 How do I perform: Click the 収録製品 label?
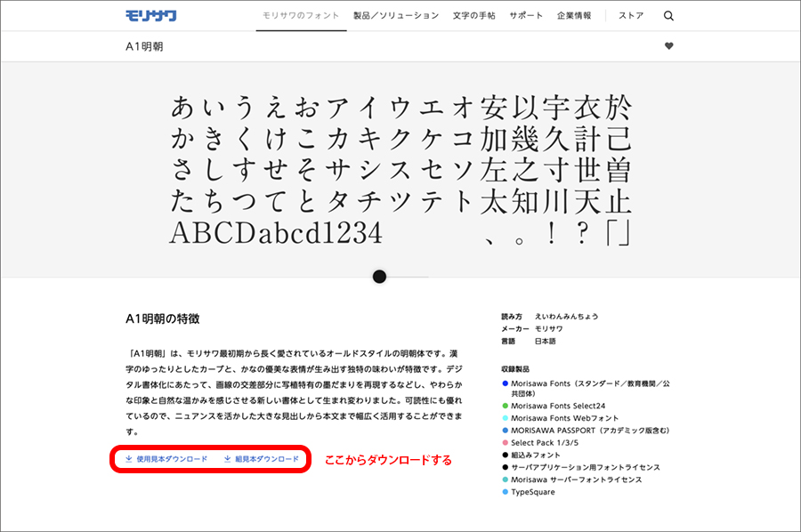coord(515,368)
